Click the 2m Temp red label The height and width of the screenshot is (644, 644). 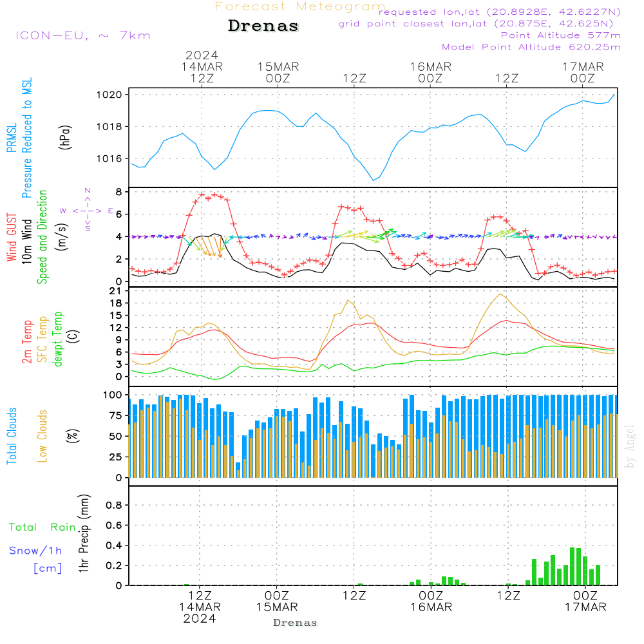[26, 342]
